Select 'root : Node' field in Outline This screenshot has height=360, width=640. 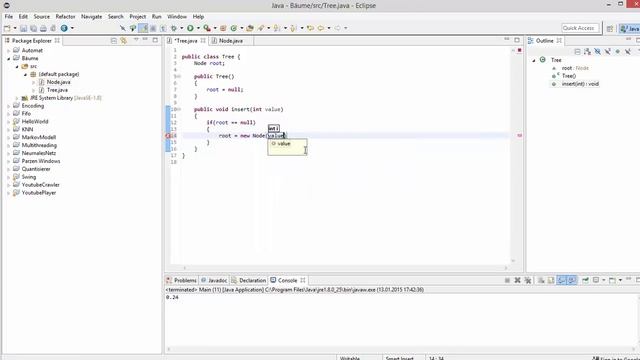pyautogui.click(x=575, y=68)
